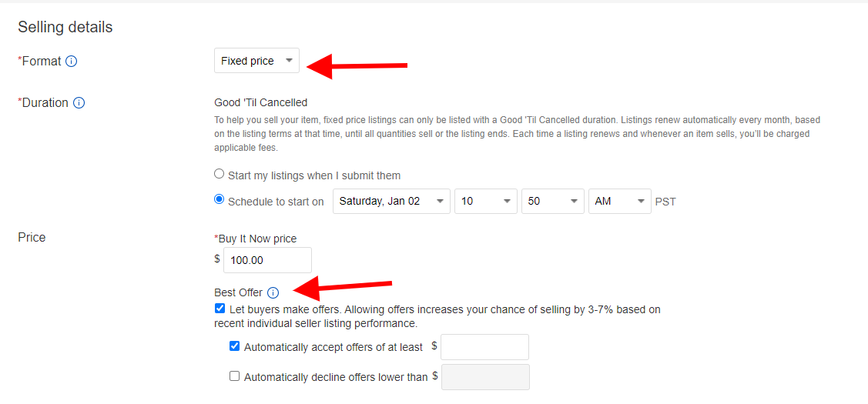This screenshot has height=404, width=868.
Task: Click the 'Selling details' section heading
Action: (x=65, y=27)
